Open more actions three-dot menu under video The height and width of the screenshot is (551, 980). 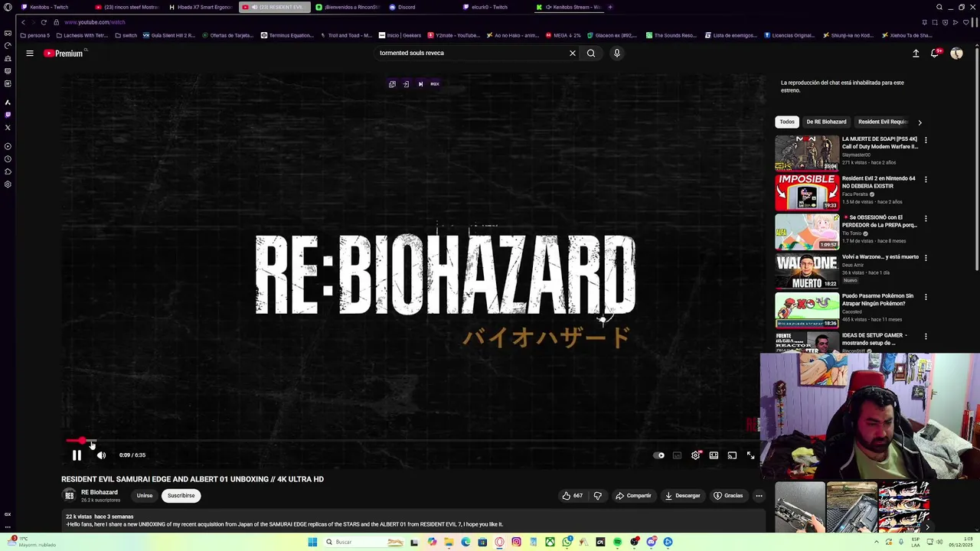pyautogui.click(x=759, y=495)
